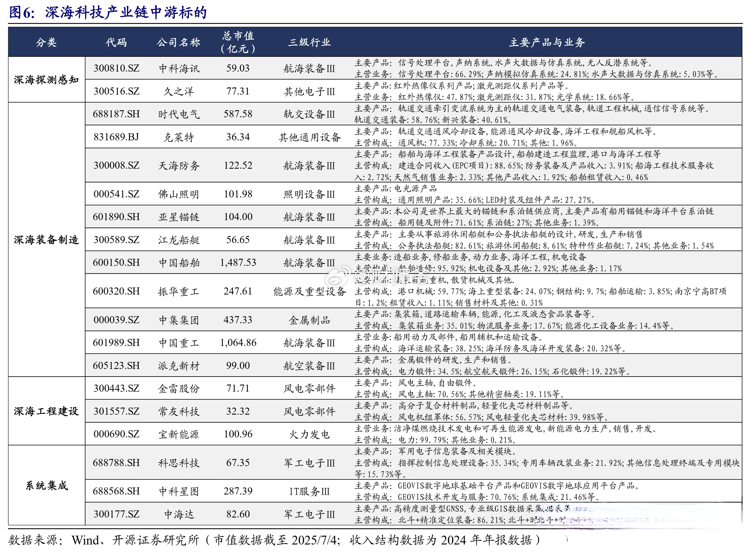Screen dimensions: 756x553
Task: Click category cell 深海装备制造
Action: 47,240
